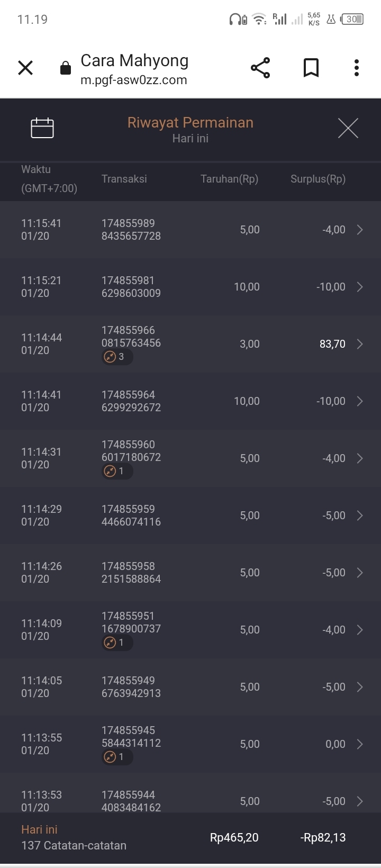The height and width of the screenshot is (868, 381).
Task: Close the Riwayat Permainan panel
Action: pyautogui.click(x=348, y=128)
